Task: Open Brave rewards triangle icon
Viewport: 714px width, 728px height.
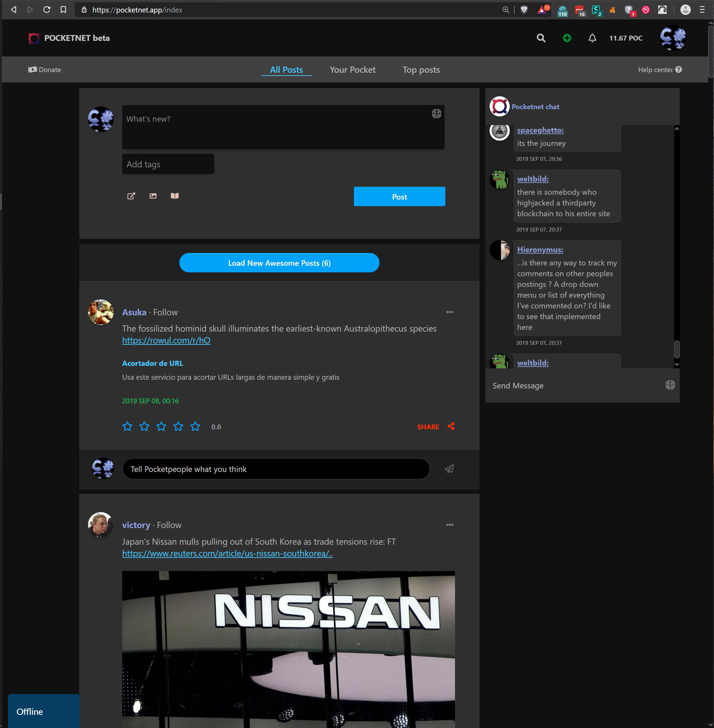Action: point(542,10)
